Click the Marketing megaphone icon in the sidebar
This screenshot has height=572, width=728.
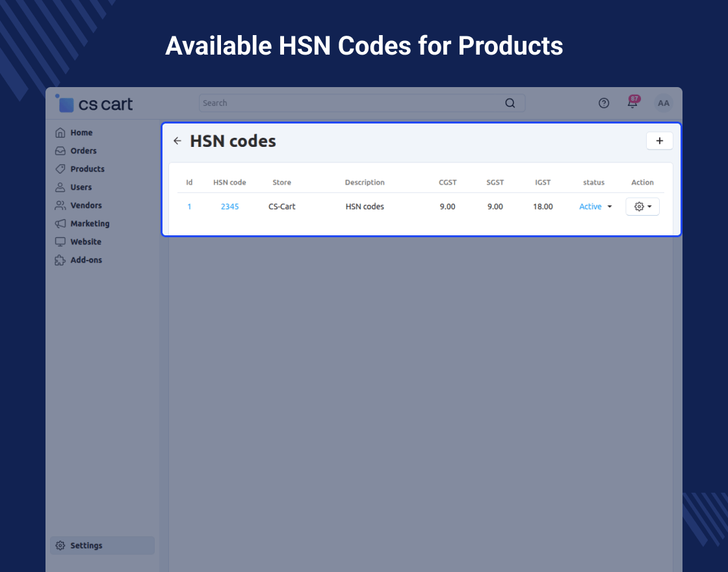tap(60, 224)
